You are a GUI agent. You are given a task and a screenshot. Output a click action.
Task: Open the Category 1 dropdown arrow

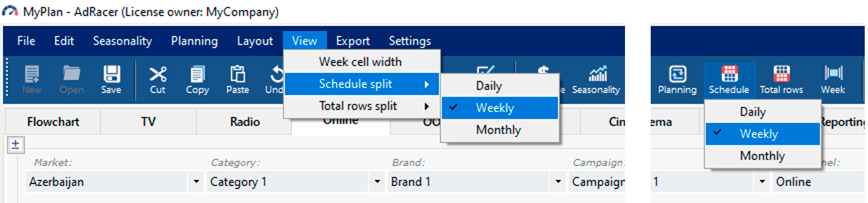377,181
